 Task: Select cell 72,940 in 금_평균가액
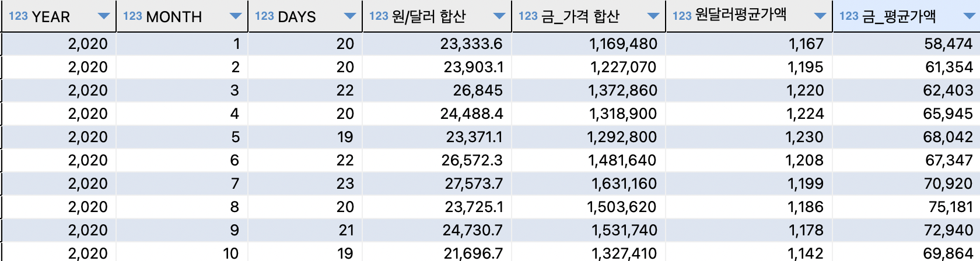(x=906, y=230)
